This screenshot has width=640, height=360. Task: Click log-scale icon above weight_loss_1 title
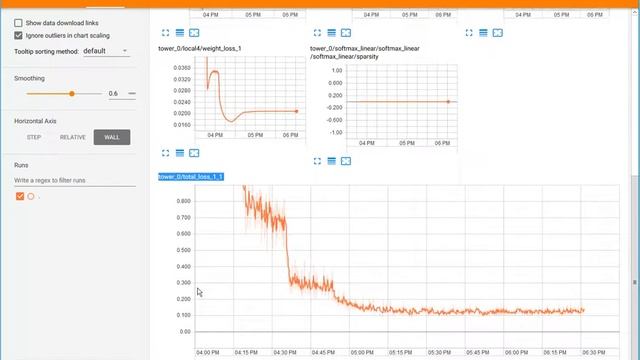[x=180, y=33]
